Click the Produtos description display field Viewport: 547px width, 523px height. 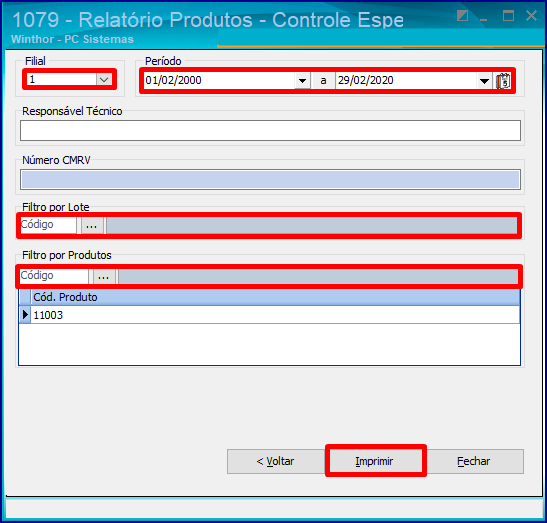pos(318,276)
